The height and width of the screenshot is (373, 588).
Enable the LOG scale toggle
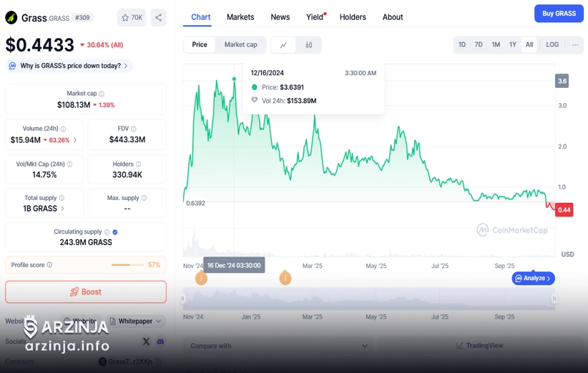552,45
